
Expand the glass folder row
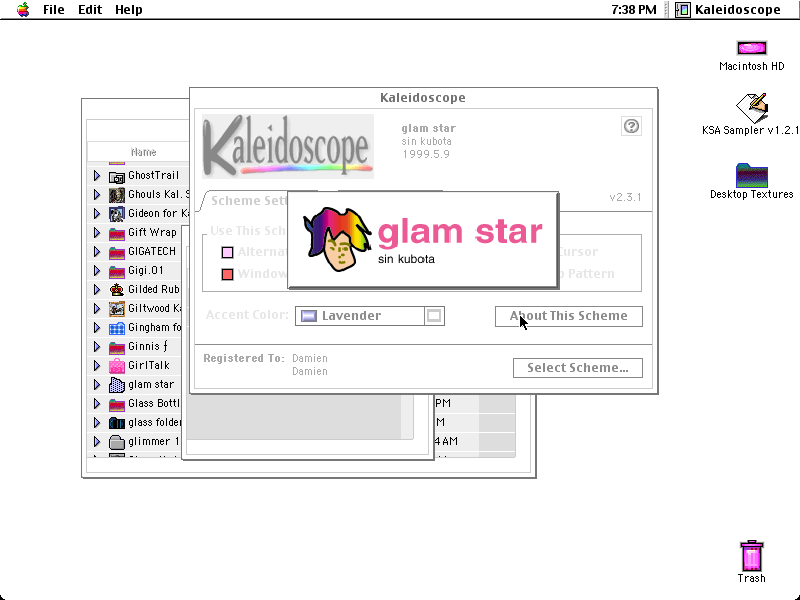click(97, 423)
